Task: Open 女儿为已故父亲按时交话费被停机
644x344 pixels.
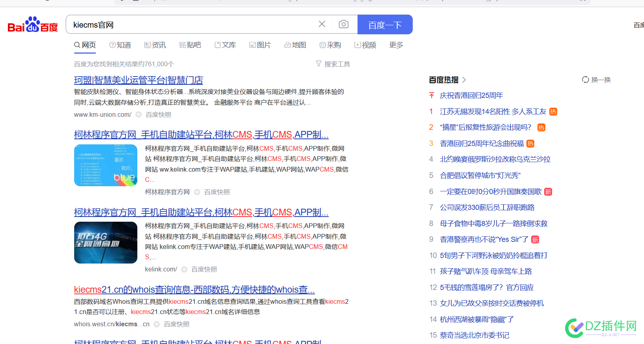Action: [x=492, y=303]
